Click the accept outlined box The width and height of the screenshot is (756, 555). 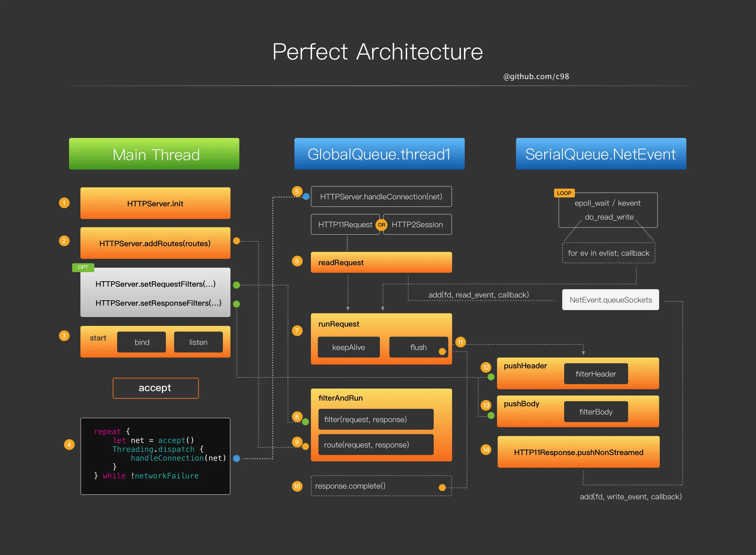155,388
